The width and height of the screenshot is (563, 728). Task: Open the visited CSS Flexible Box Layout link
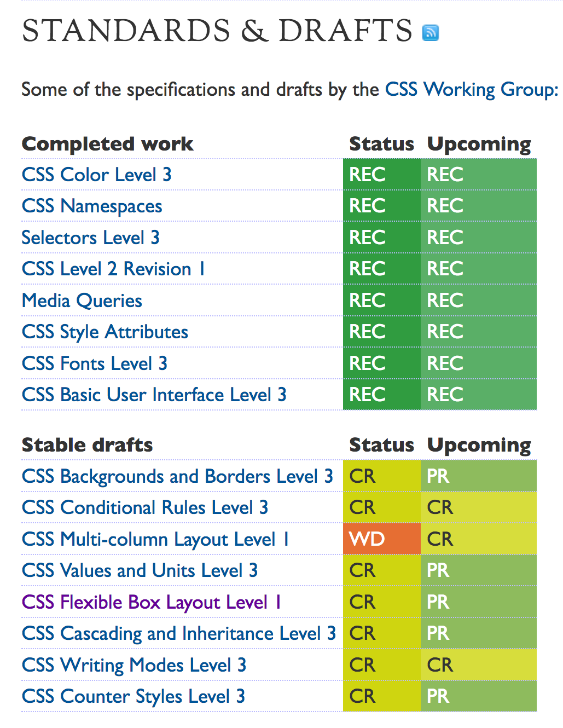[152, 603]
